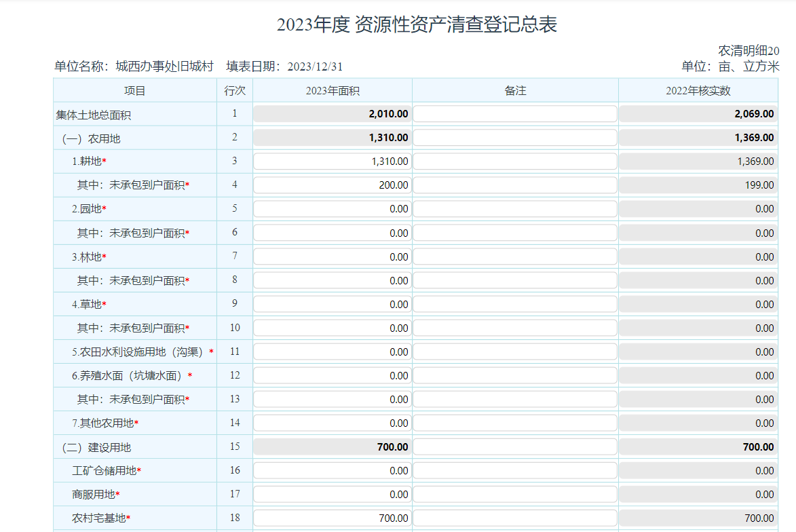Image resolution: width=796 pixels, height=532 pixels.
Task: Click the 填表日期 2023/12/31 text
Action: [x=284, y=66]
